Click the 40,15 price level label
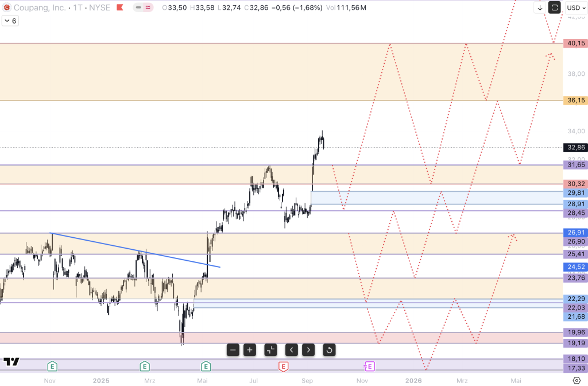 point(575,43)
